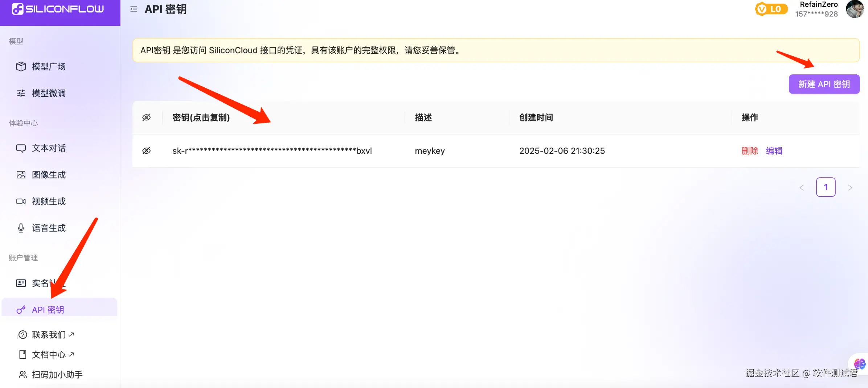Click the 密钥(点击复制) column header
Screen dimensions: 868x388
201,117
